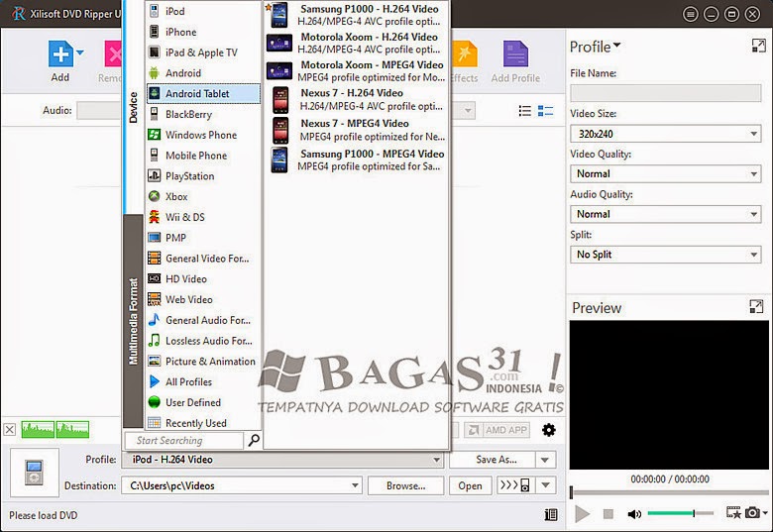
Task: Switch to the list view icon
Action: (x=525, y=111)
